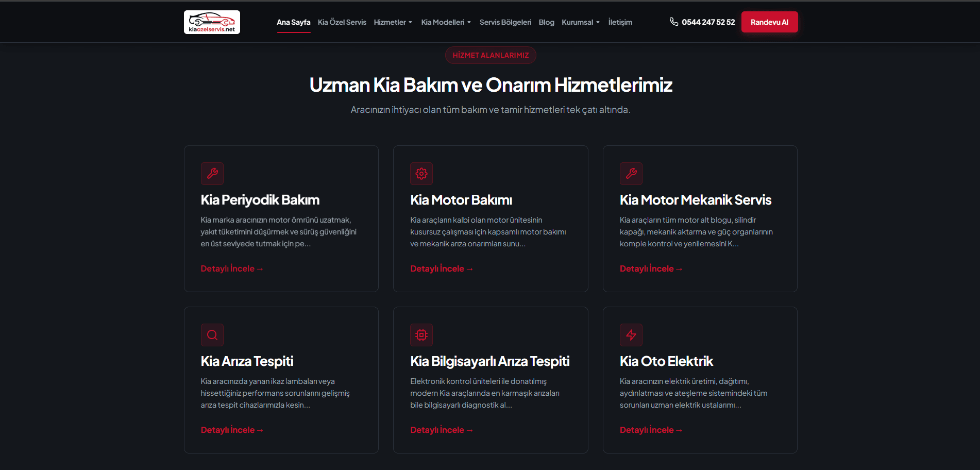
Task: Click the Kia Oto Elektrik heading
Action: 666,361
